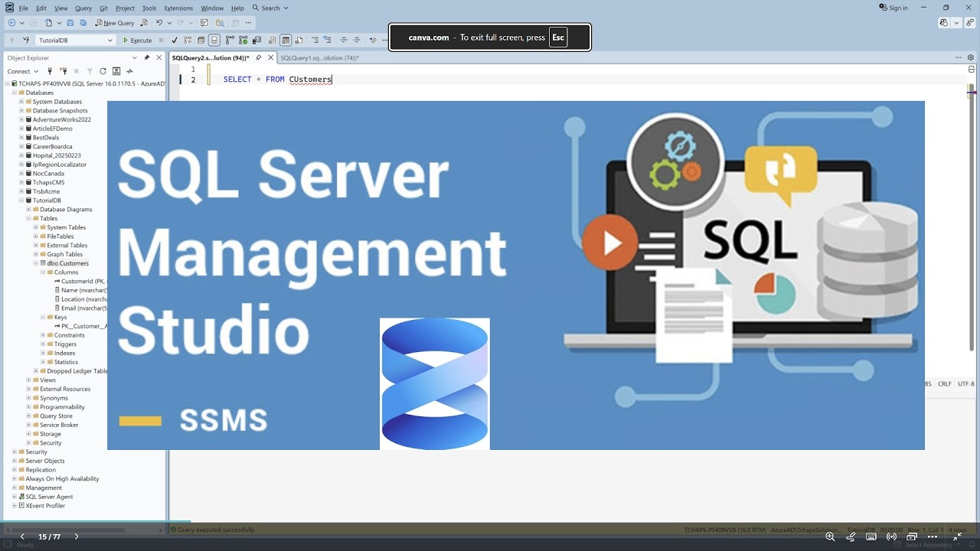Go to next slide in presentation bar

pyautogui.click(x=77, y=536)
